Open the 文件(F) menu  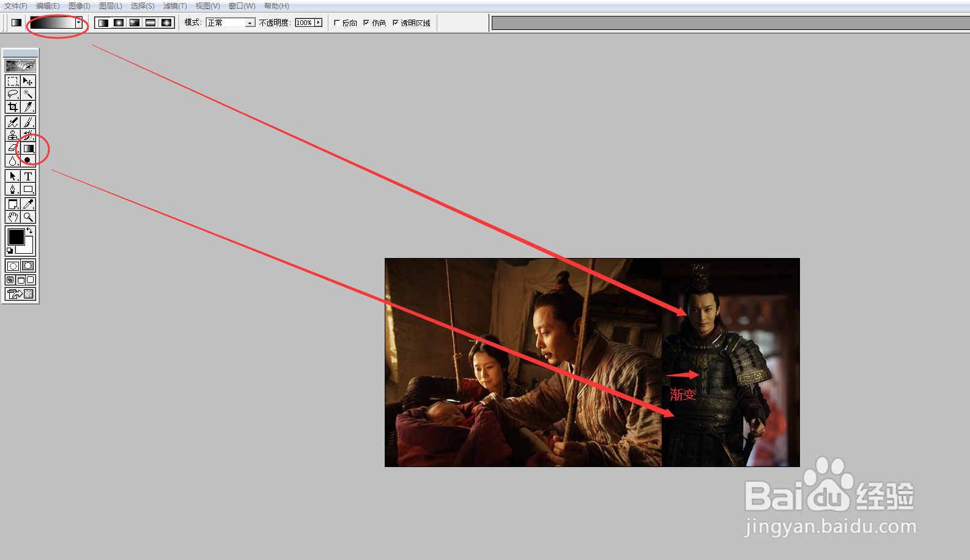click(16, 6)
